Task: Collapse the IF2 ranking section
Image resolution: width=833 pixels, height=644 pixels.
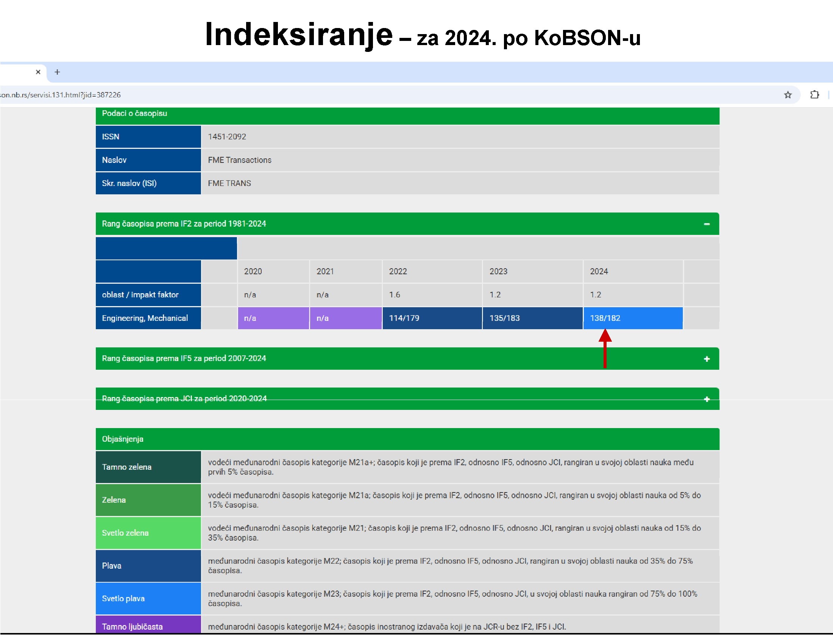Action: pyautogui.click(x=707, y=224)
